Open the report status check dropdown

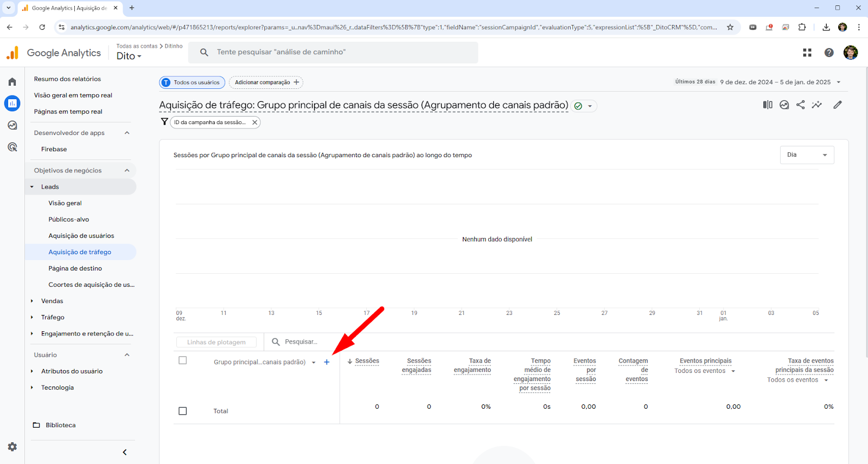click(584, 106)
